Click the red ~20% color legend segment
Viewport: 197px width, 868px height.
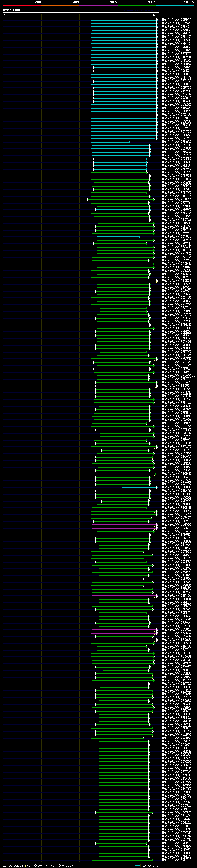[22, 6]
